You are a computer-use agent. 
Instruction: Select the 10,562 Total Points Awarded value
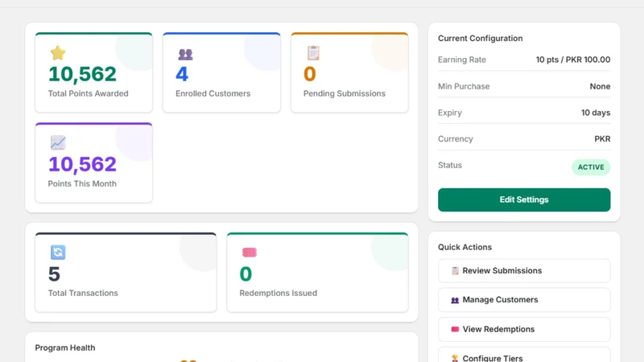pyautogui.click(x=82, y=74)
